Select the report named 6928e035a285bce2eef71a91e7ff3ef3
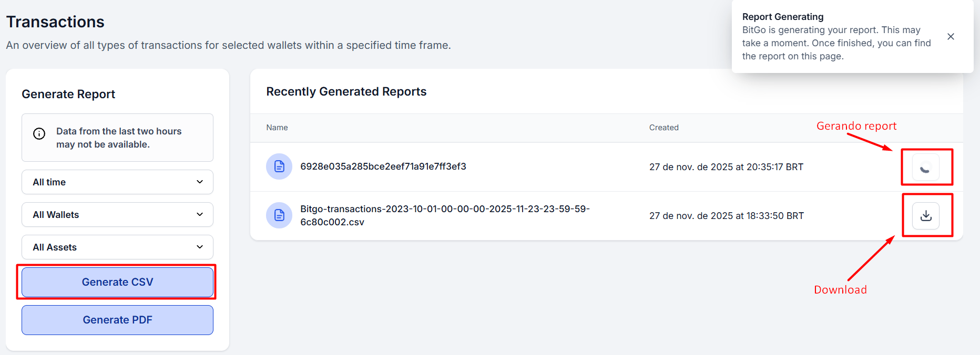The height and width of the screenshot is (355, 980). (383, 166)
